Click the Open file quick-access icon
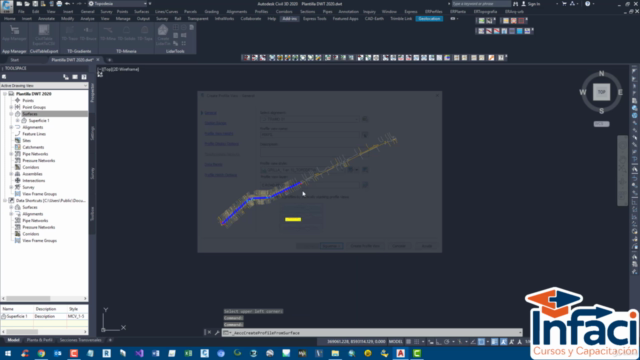 27,4
